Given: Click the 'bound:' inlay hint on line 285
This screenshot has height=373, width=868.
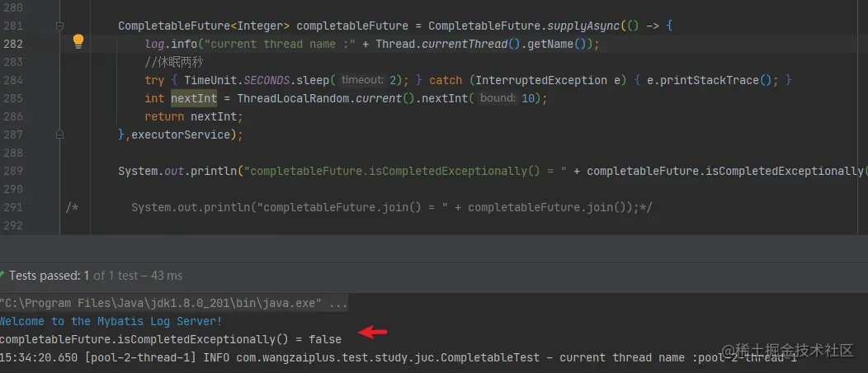Looking at the screenshot, I should pos(498,98).
